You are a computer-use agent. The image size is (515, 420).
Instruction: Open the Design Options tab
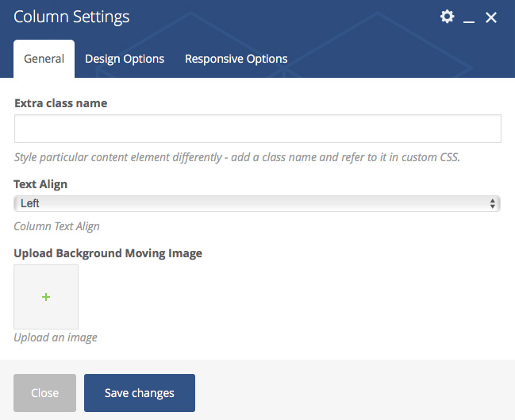click(x=125, y=59)
